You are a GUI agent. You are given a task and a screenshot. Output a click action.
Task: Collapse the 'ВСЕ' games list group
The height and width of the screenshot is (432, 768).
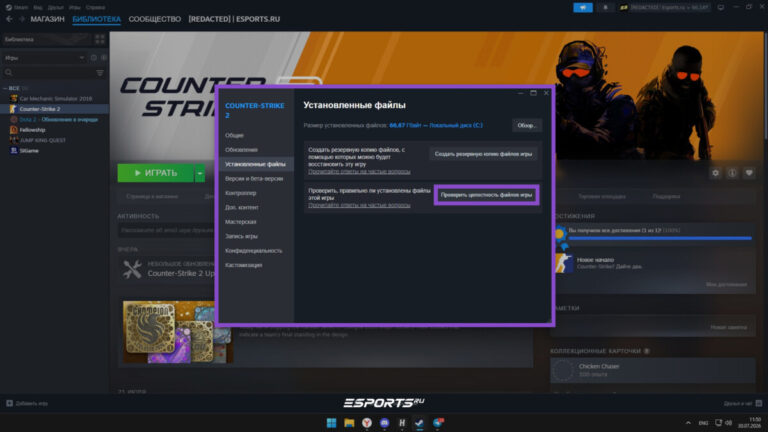tap(5, 88)
